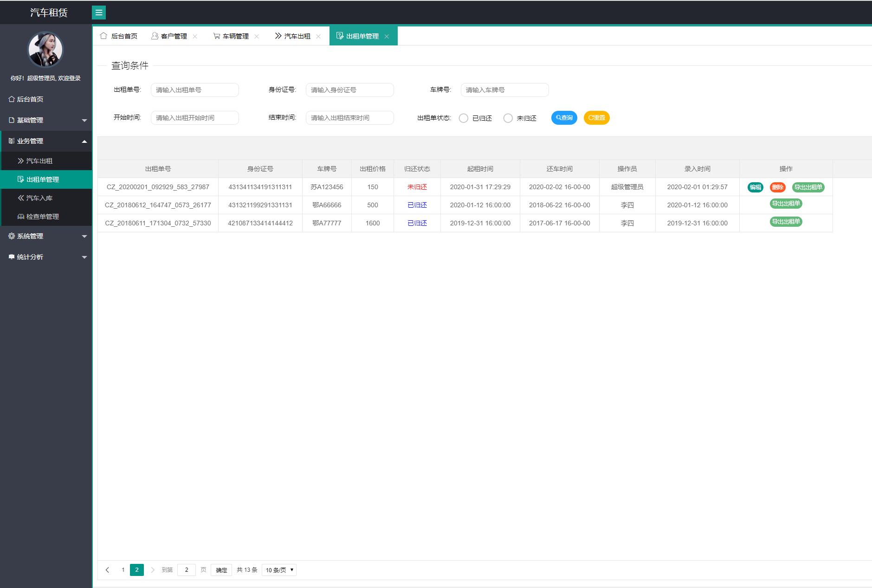The image size is (872, 588).
Task: Click the hamburger sidebar toggle icon
Action: 99,13
